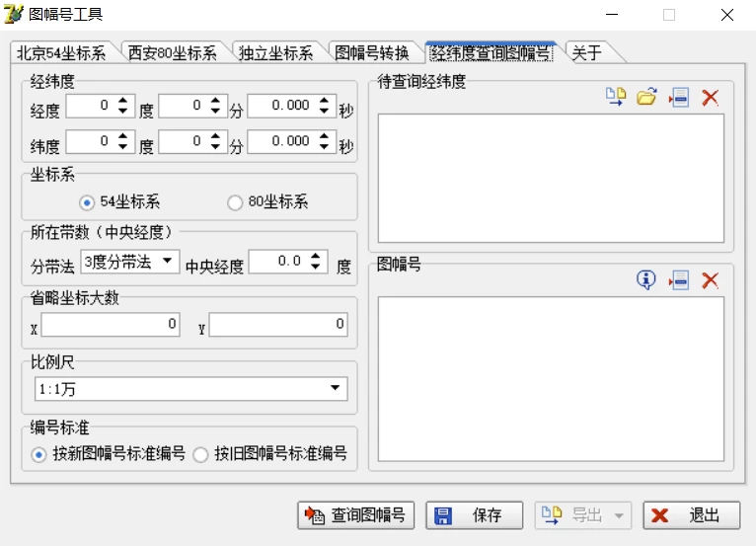Viewport: 756px width, 546px height.
Task: Click the info icon in 图幅号 panel
Action: coord(646,280)
